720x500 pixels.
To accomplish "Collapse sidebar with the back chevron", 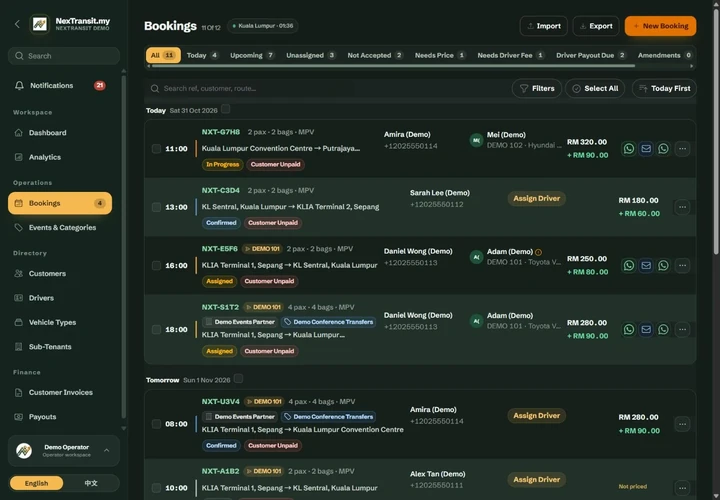I will [17, 24].
